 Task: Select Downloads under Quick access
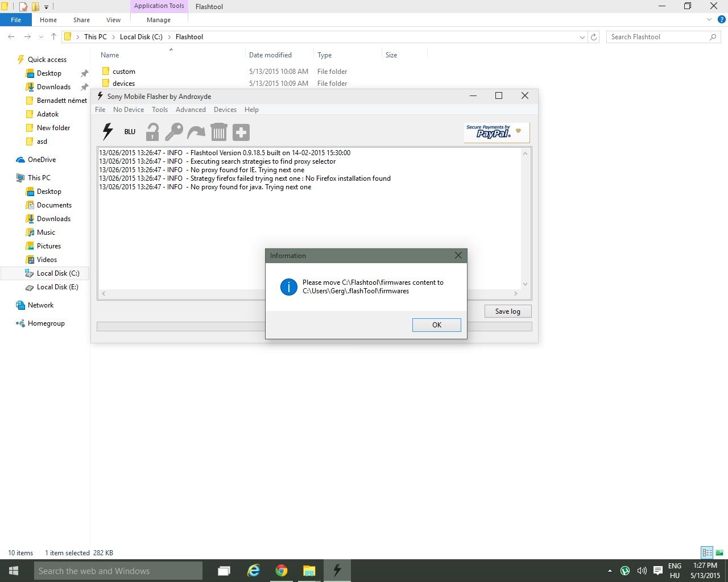53,87
